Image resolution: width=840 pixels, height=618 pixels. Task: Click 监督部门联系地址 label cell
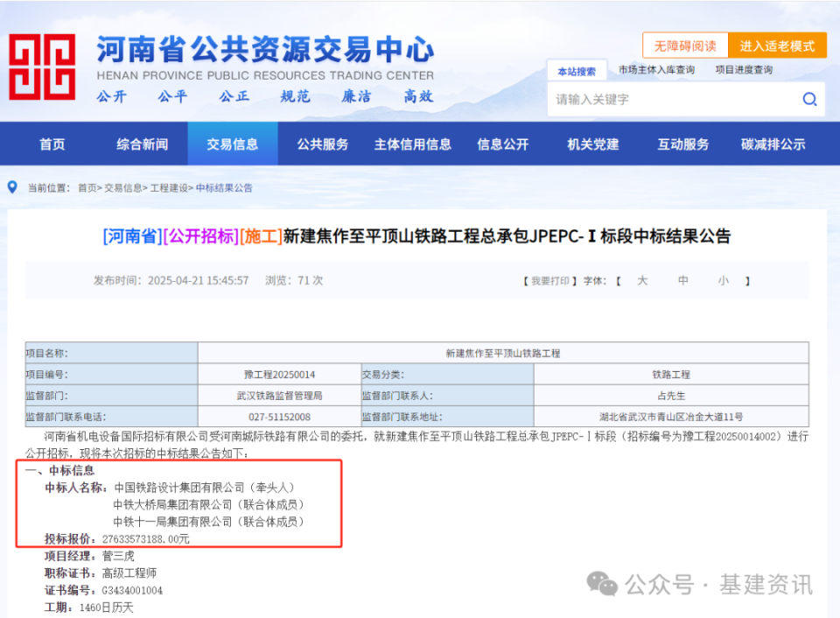click(447, 417)
